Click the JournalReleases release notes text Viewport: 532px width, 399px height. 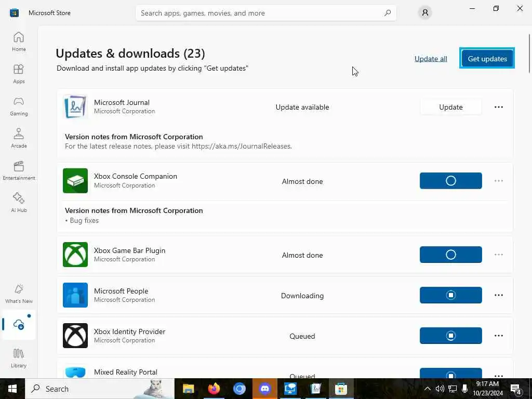point(178,146)
